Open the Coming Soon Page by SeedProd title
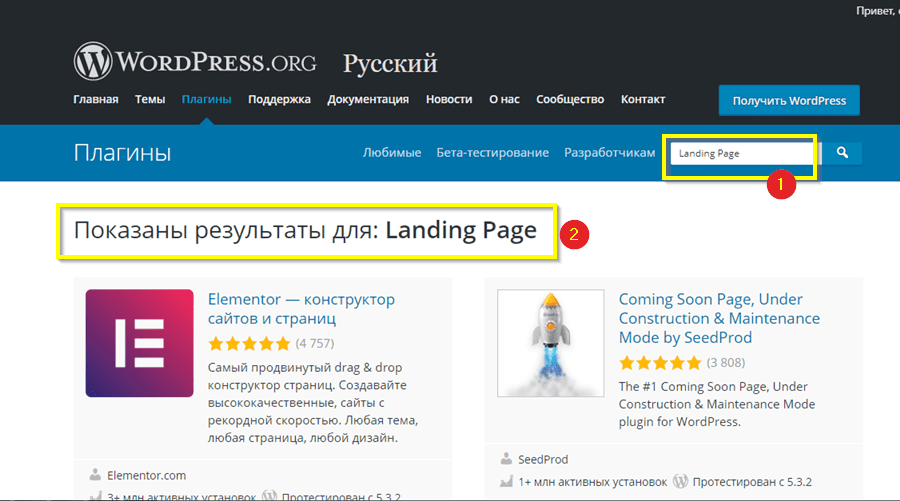The width and height of the screenshot is (900, 501). click(719, 318)
